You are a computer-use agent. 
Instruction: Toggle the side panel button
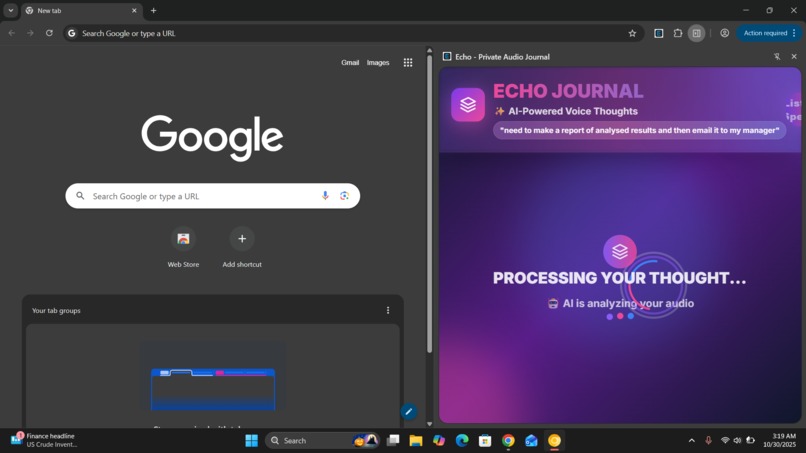(x=697, y=33)
